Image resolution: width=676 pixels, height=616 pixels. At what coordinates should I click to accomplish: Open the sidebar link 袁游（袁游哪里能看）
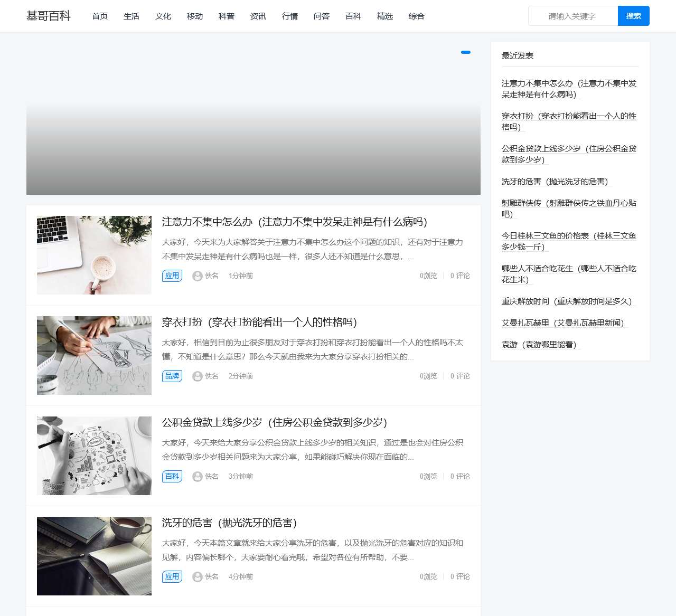click(x=539, y=345)
